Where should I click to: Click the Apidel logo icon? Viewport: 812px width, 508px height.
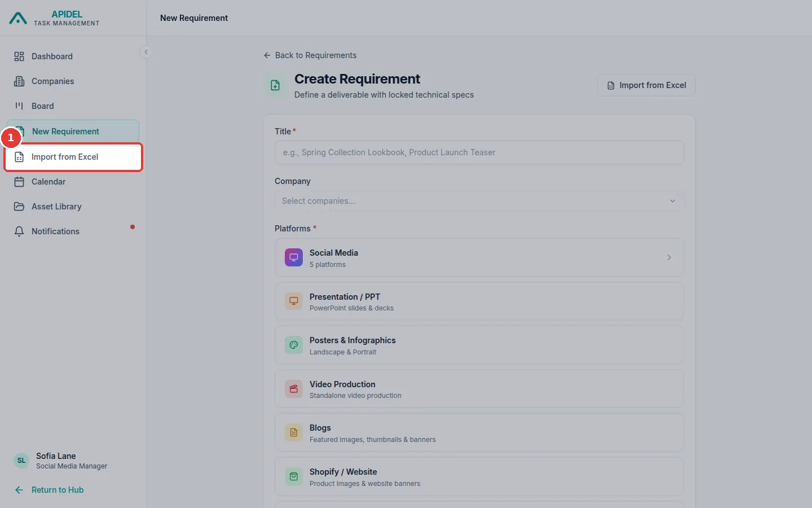18,19
